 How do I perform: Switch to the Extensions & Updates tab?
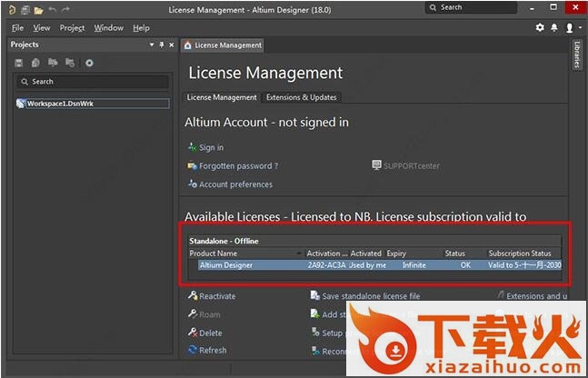(x=301, y=97)
